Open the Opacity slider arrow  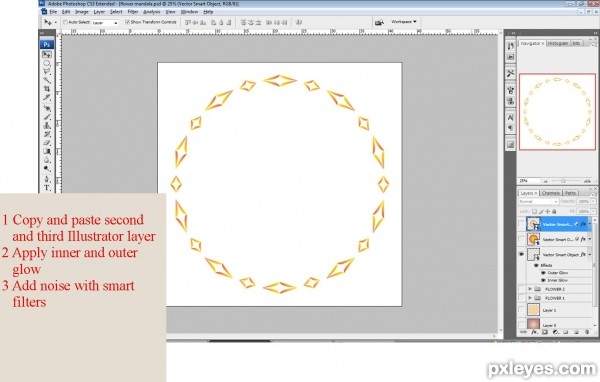[x=593, y=201]
